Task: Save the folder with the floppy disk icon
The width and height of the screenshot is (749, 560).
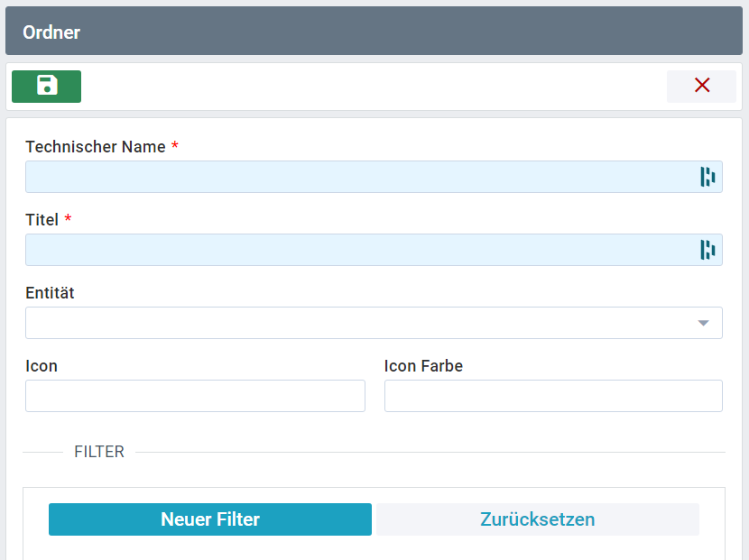Action: point(46,87)
